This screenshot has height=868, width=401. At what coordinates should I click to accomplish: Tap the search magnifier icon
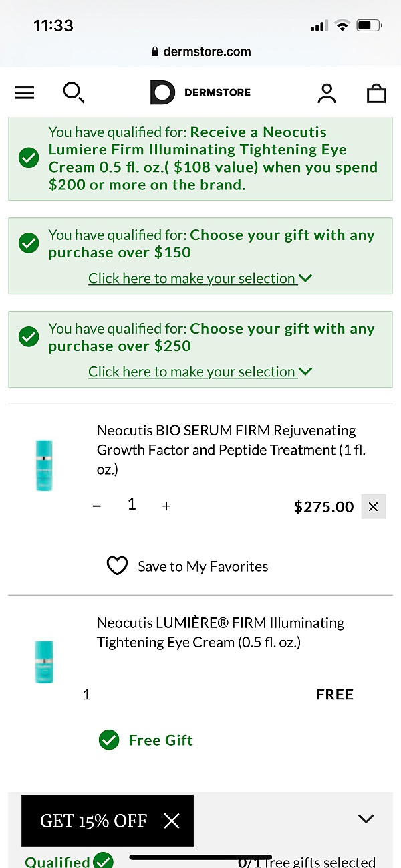click(x=73, y=93)
